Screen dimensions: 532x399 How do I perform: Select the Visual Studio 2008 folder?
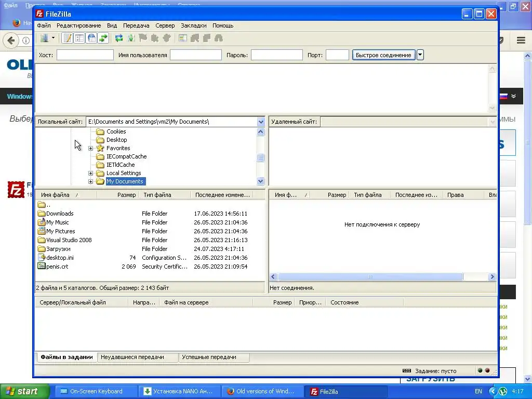click(69, 240)
